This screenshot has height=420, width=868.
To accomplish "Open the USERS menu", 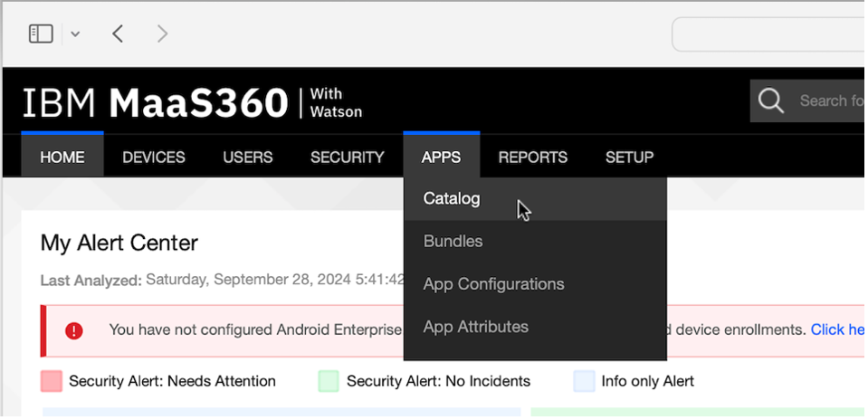I will [x=248, y=157].
